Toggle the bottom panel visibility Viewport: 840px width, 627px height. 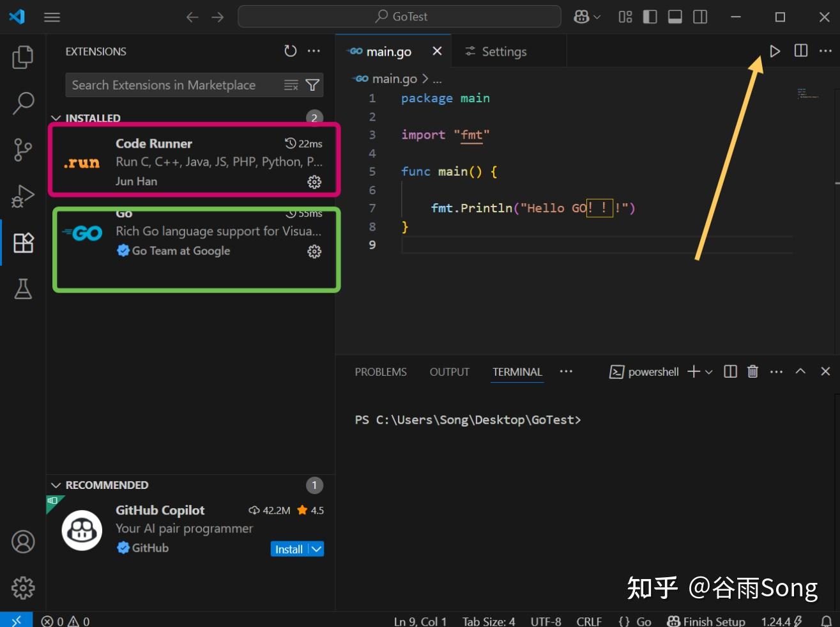[x=675, y=17]
